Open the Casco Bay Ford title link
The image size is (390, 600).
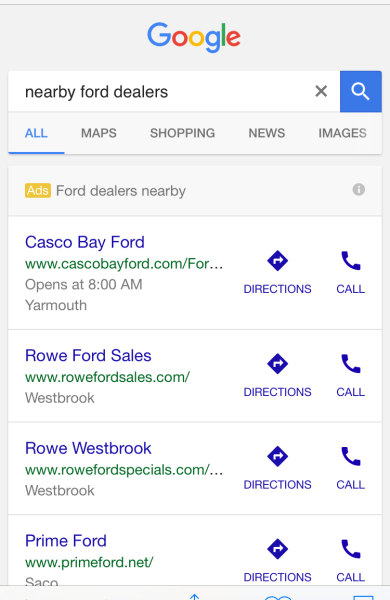[85, 242]
